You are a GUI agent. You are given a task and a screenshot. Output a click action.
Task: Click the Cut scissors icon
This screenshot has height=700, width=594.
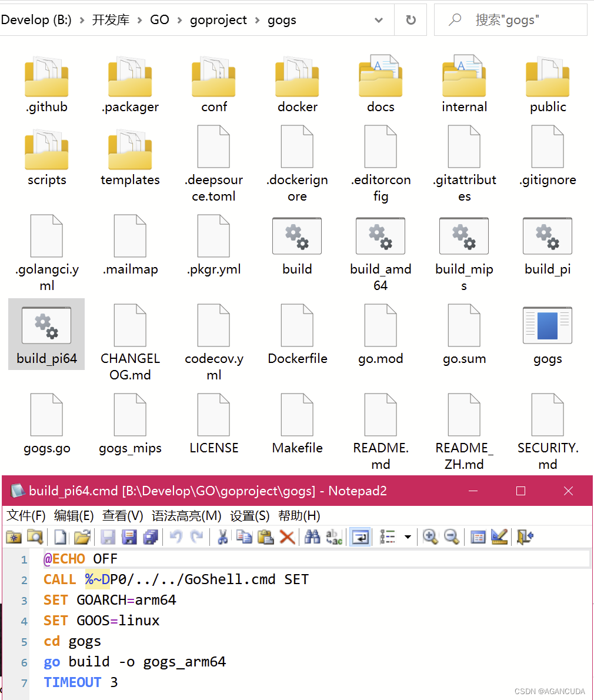coord(223,537)
